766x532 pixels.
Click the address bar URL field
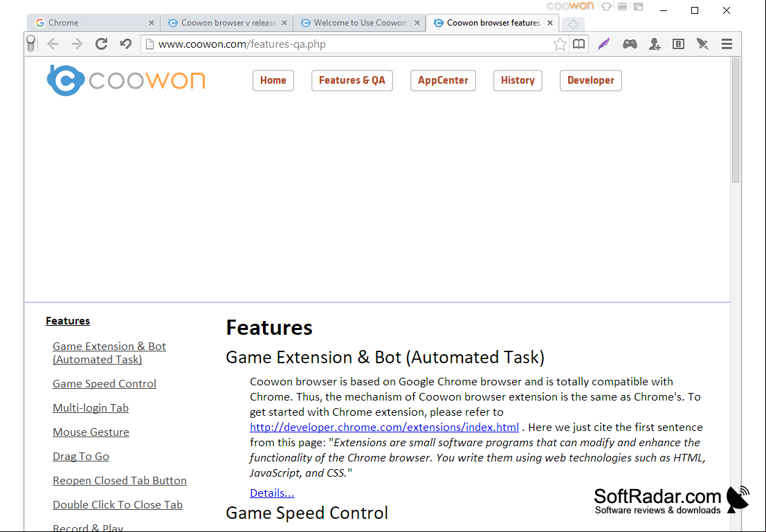click(x=354, y=44)
